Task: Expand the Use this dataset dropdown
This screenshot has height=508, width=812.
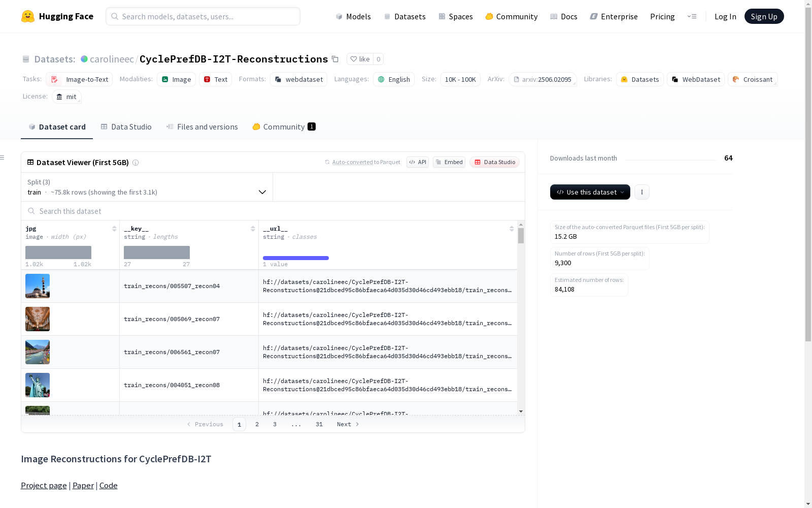Action: point(590,192)
